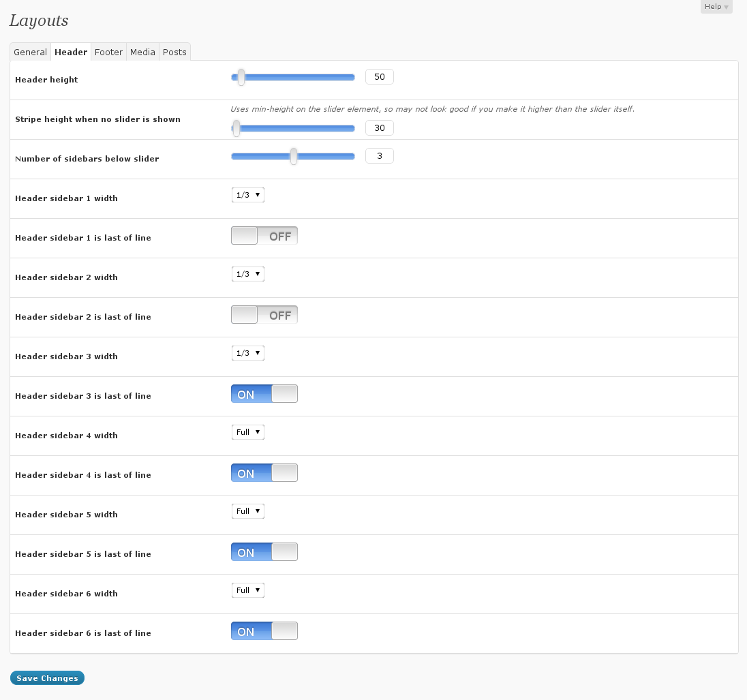Switch to the General tab
The image size is (747, 700).
click(31, 52)
